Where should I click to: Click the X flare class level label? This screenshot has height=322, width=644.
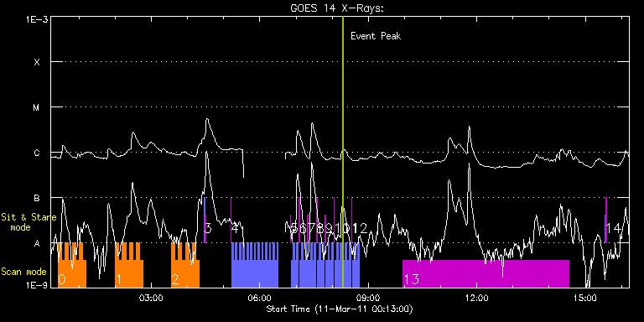click(x=37, y=62)
